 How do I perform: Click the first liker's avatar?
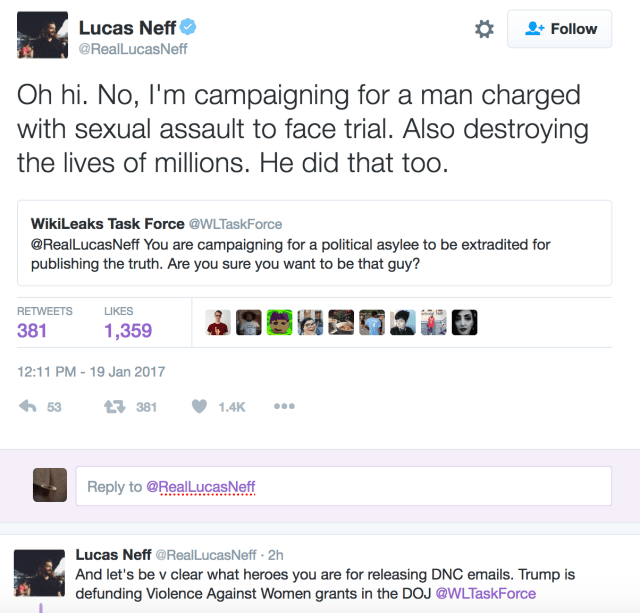218,322
